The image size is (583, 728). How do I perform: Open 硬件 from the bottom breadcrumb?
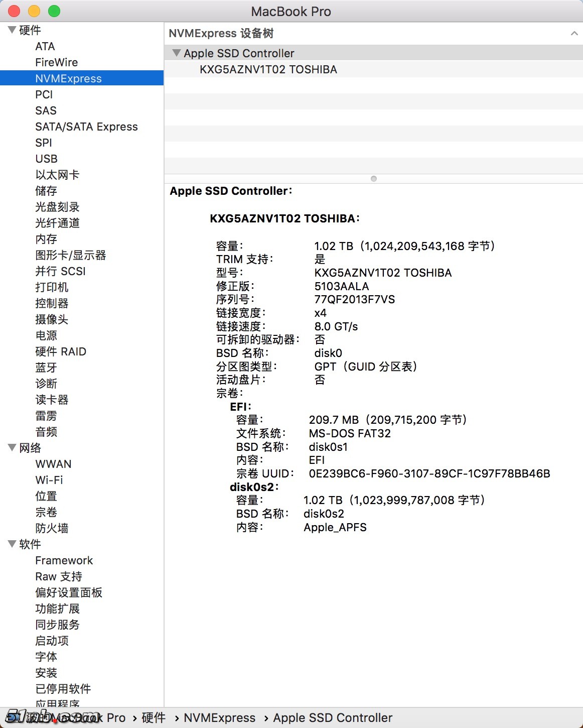[x=152, y=717]
